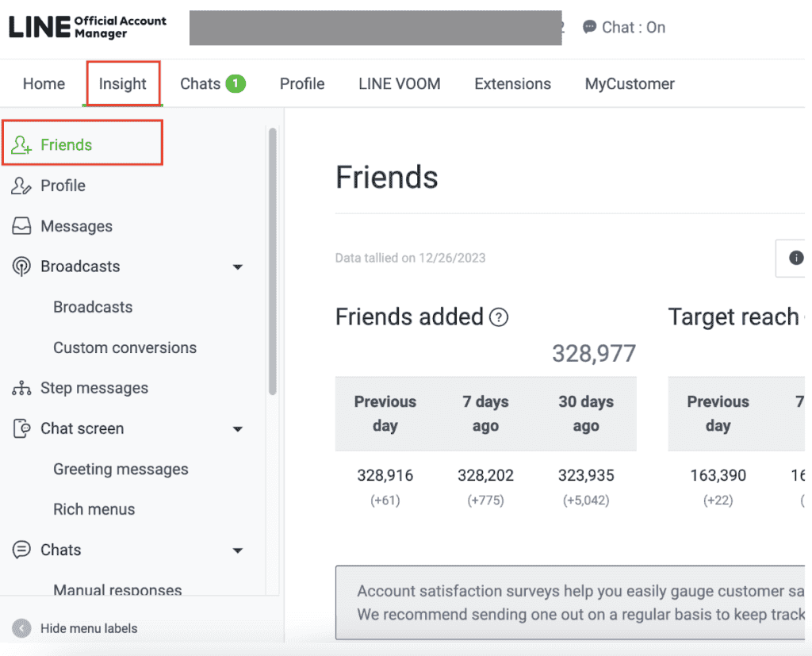Click the Friends added section heading
Viewport: 812px width, 656px height.
coord(409,316)
